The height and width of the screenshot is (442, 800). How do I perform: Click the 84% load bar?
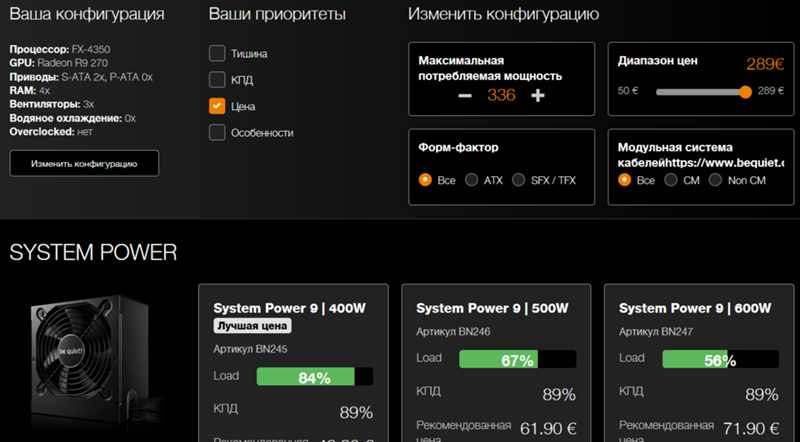tap(314, 377)
